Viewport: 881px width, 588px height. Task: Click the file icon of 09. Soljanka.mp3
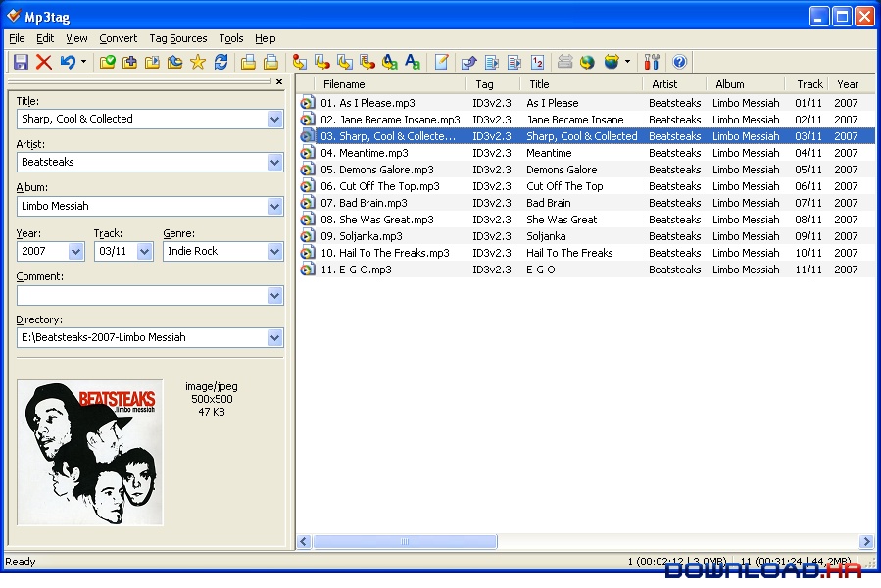[x=308, y=236]
